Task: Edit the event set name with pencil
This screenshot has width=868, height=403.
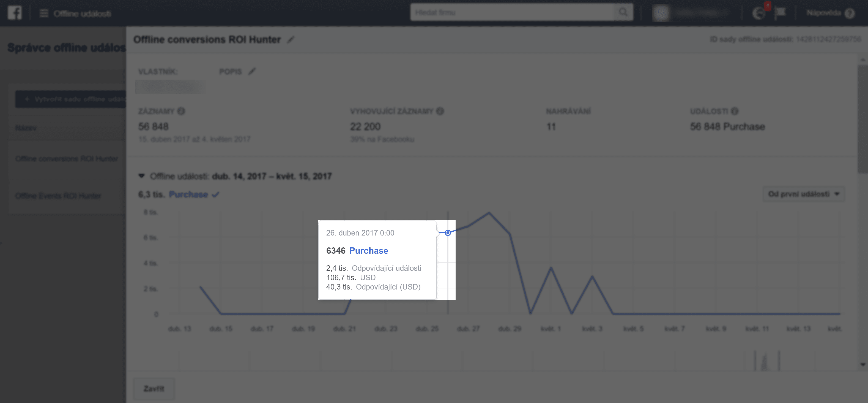Action: [291, 40]
